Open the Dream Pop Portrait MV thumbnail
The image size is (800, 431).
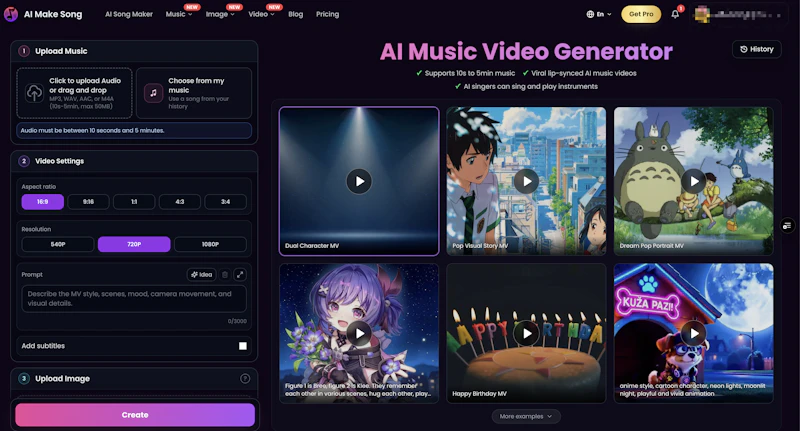pos(694,181)
